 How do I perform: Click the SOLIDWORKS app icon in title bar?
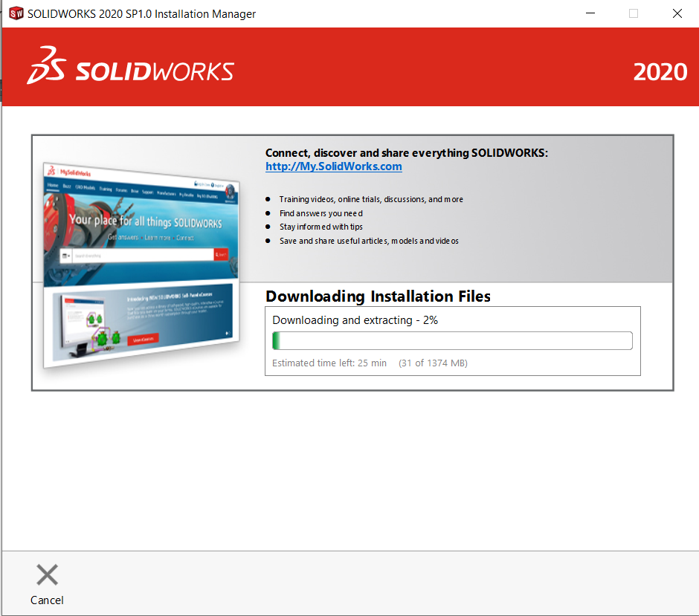point(16,13)
